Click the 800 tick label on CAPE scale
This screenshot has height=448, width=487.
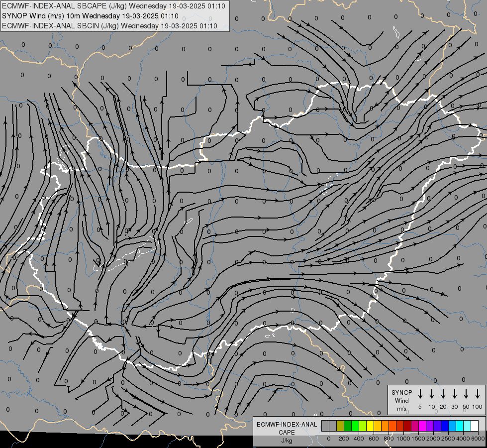coord(389,439)
